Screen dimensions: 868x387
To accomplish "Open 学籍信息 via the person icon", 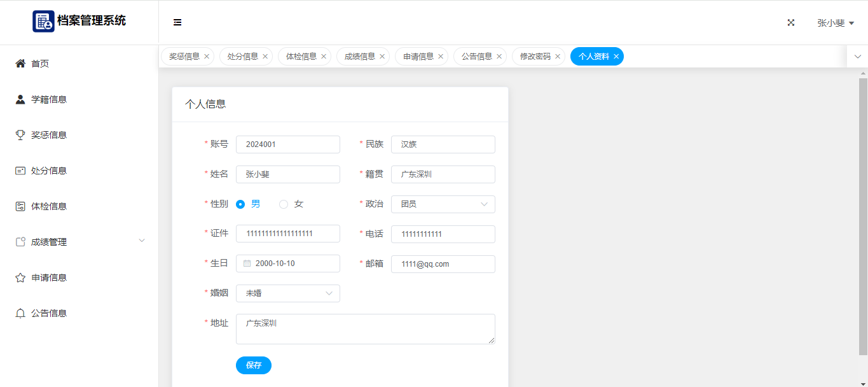I will pyautogui.click(x=20, y=99).
